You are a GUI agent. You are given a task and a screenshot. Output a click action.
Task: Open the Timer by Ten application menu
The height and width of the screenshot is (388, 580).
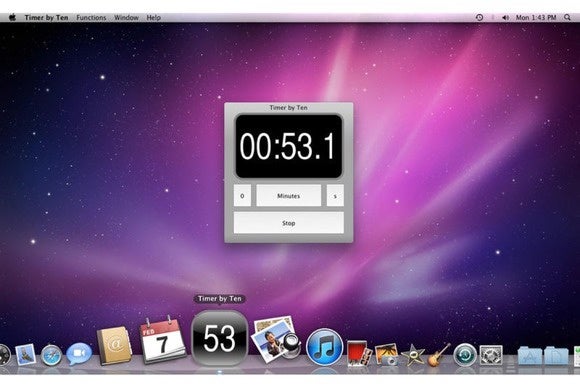pyautogui.click(x=46, y=17)
